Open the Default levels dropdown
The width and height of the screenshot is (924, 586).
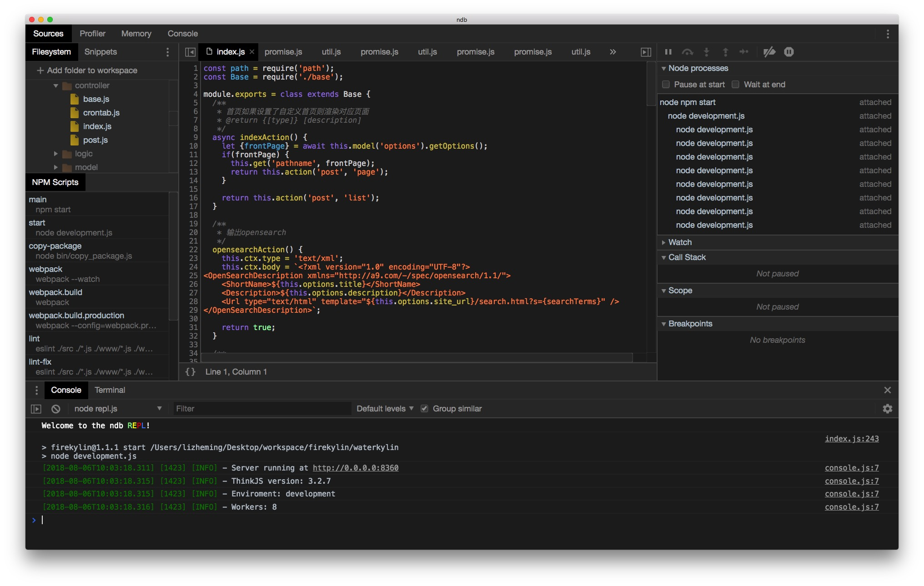click(385, 409)
